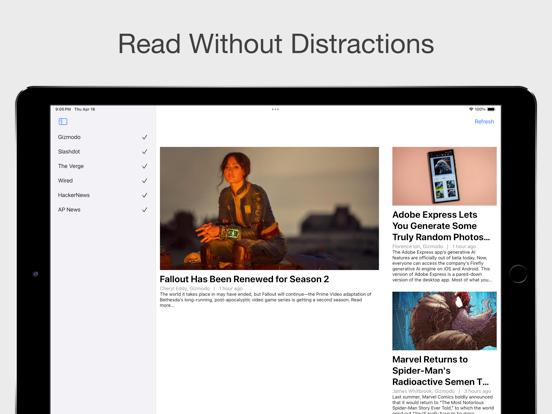Tap the three-dot multitasking indicator
The image size is (552, 414).
[x=275, y=109]
